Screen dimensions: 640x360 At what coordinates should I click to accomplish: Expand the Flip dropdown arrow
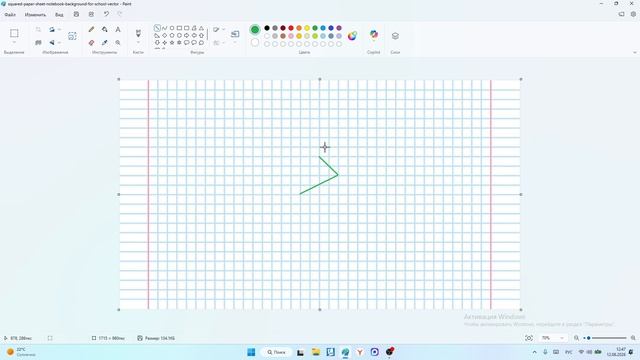tap(59, 42)
